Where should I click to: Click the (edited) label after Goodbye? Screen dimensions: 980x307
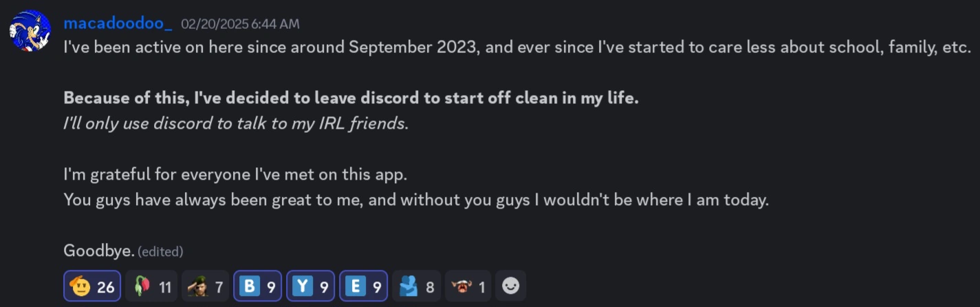pos(160,252)
